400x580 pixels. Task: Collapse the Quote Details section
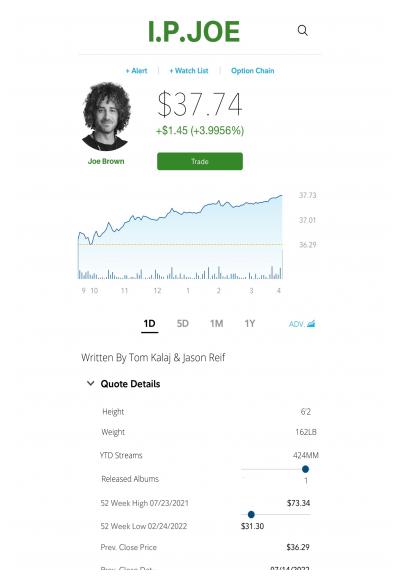coord(90,383)
